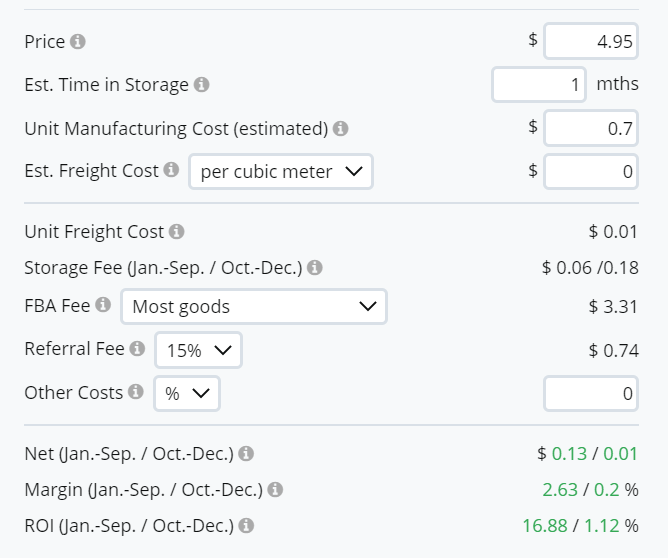This screenshot has width=668, height=558.
Task: Open the Referral Fee 15% dropdown
Action: pos(198,350)
